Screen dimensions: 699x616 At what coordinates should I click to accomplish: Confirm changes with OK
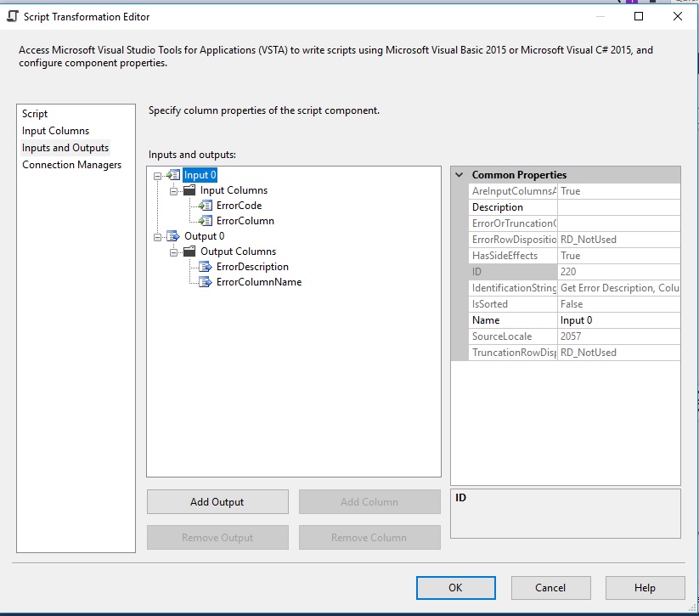point(456,587)
